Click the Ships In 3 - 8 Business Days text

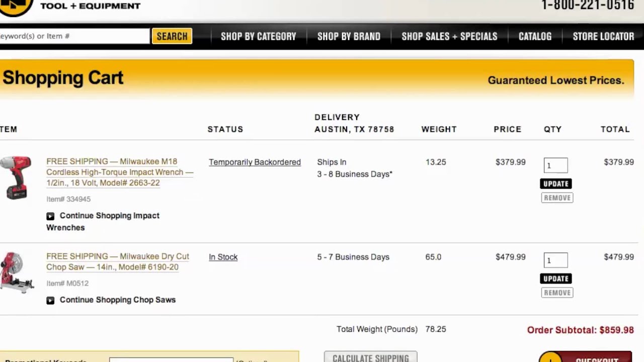tap(355, 168)
